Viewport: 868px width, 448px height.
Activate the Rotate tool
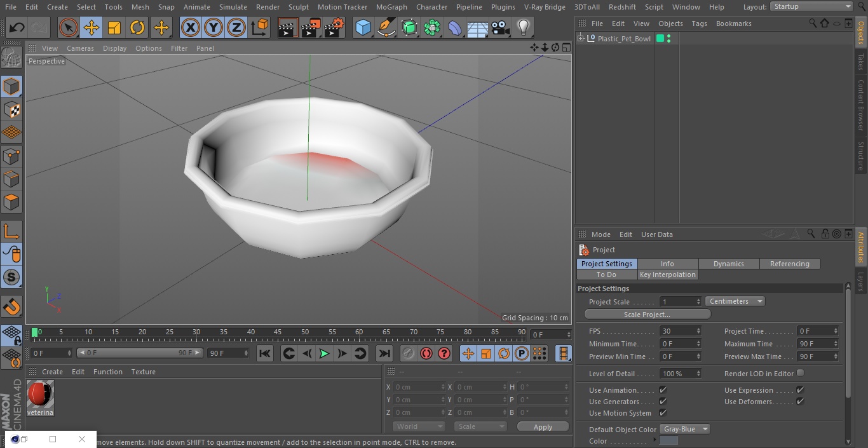coord(137,27)
